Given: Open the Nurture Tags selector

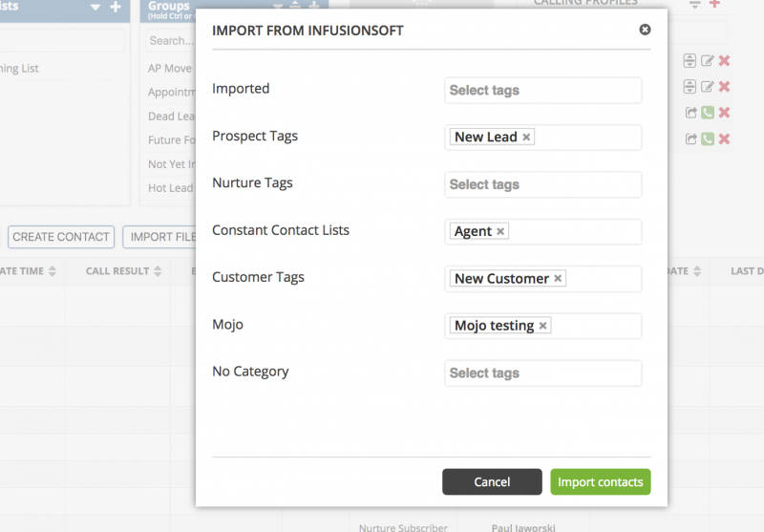Looking at the screenshot, I should tap(542, 184).
